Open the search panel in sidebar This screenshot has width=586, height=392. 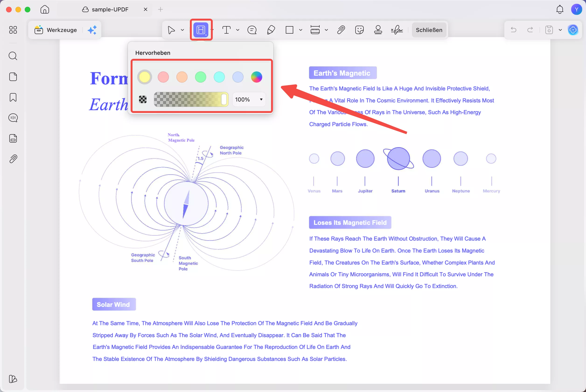13,56
